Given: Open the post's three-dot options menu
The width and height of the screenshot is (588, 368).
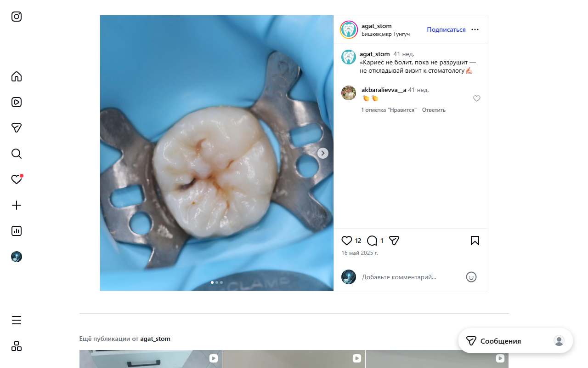Looking at the screenshot, I should pyautogui.click(x=475, y=29).
